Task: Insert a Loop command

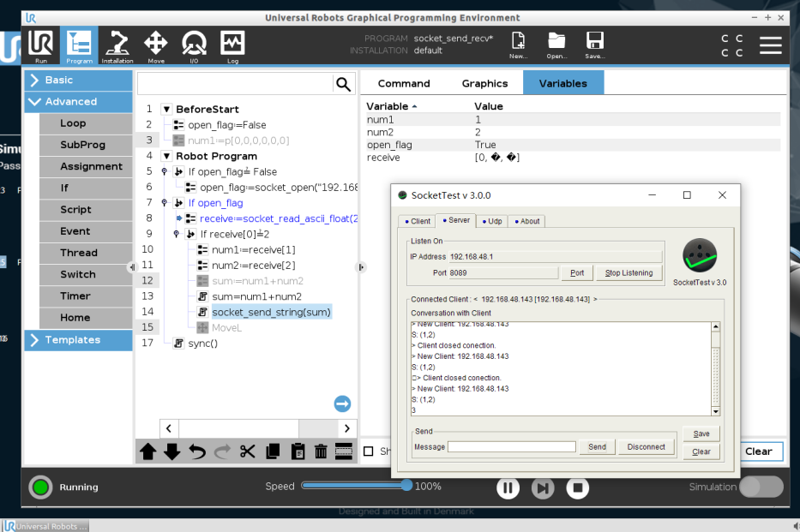Action: tap(86, 123)
